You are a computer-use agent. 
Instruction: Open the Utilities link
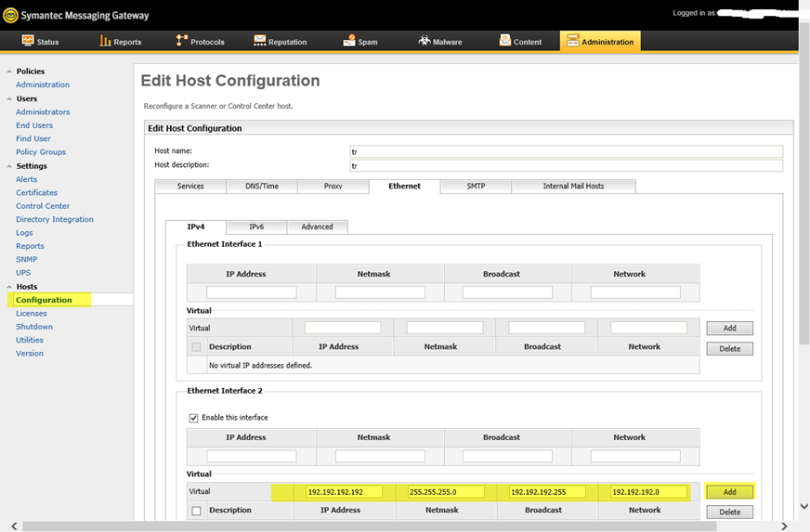click(30, 341)
